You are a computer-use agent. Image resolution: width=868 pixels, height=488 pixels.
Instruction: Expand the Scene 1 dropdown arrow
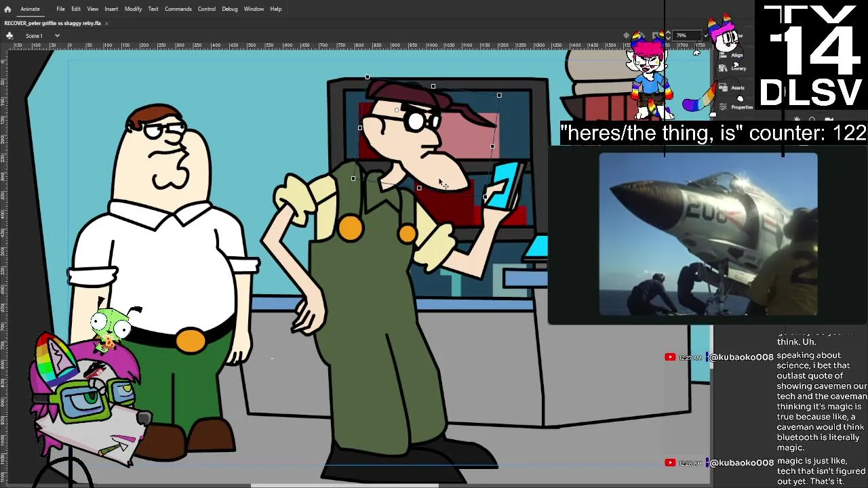(57, 35)
